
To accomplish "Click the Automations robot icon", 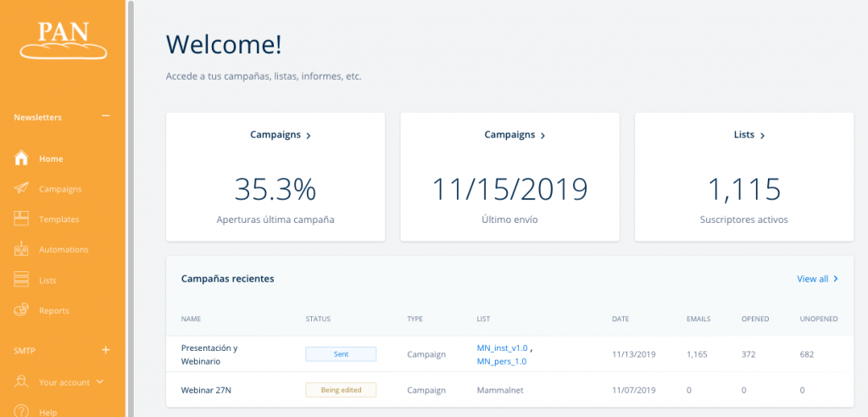I will pos(22,249).
